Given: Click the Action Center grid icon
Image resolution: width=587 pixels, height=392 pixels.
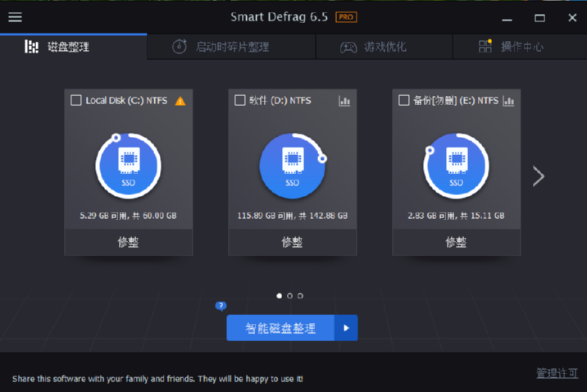Looking at the screenshot, I should pyautogui.click(x=485, y=46).
